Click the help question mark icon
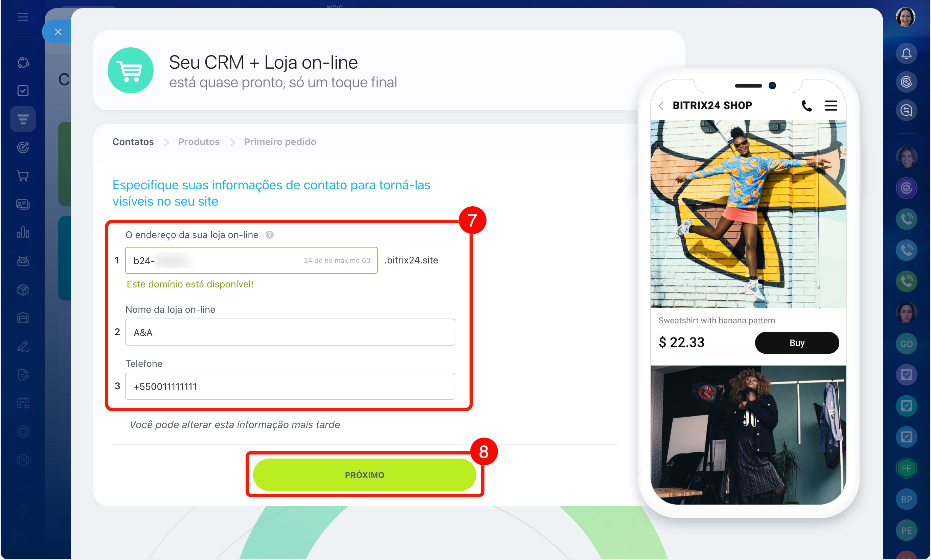This screenshot has width=931, height=560. [x=269, y=235]
